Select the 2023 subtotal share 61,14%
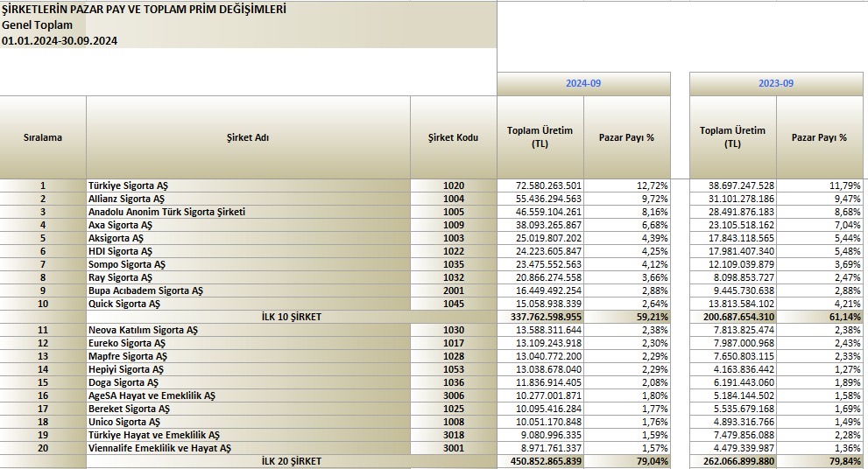The width and height of the screenshot is (868, 469). [x=820, y=318]
